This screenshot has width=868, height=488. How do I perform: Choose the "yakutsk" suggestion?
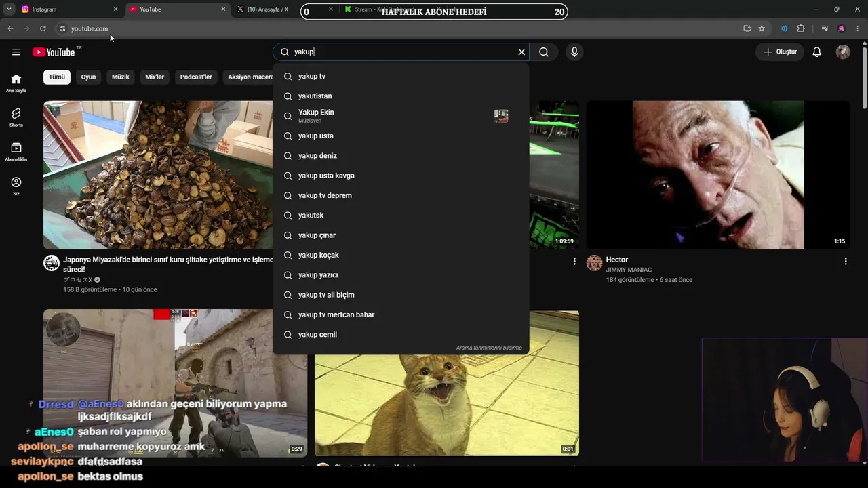point(401,216)
